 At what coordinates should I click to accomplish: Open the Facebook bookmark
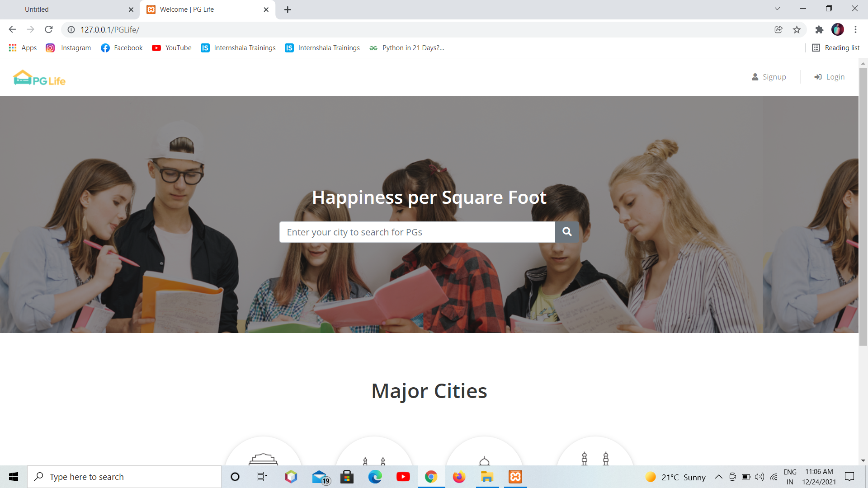tap(121, 47)
